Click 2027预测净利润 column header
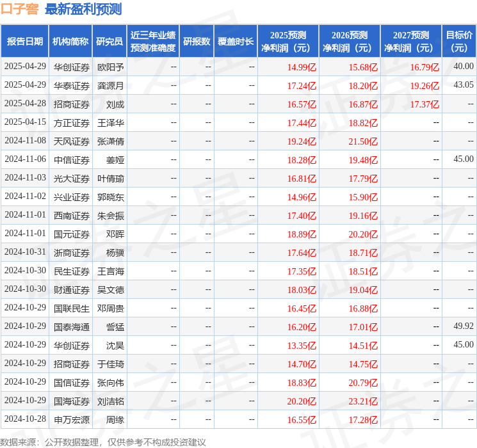This screenshot has width=477, height=448. pos(411,41)
